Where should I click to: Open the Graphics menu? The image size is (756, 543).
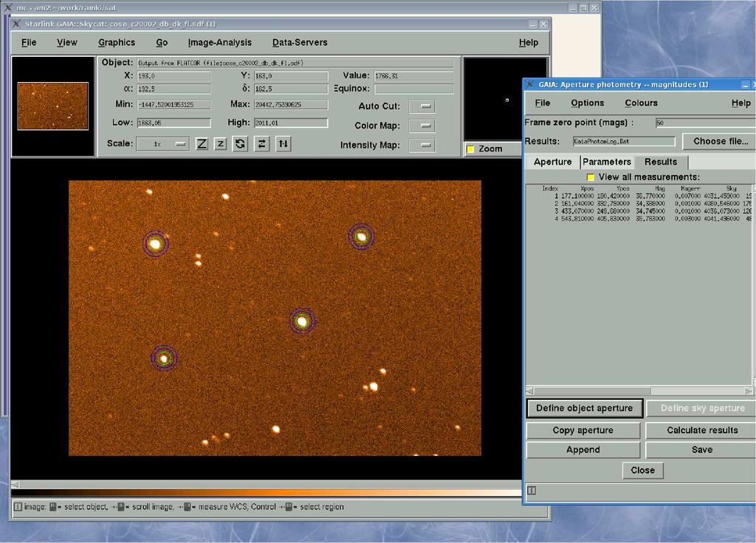(117, 42)
